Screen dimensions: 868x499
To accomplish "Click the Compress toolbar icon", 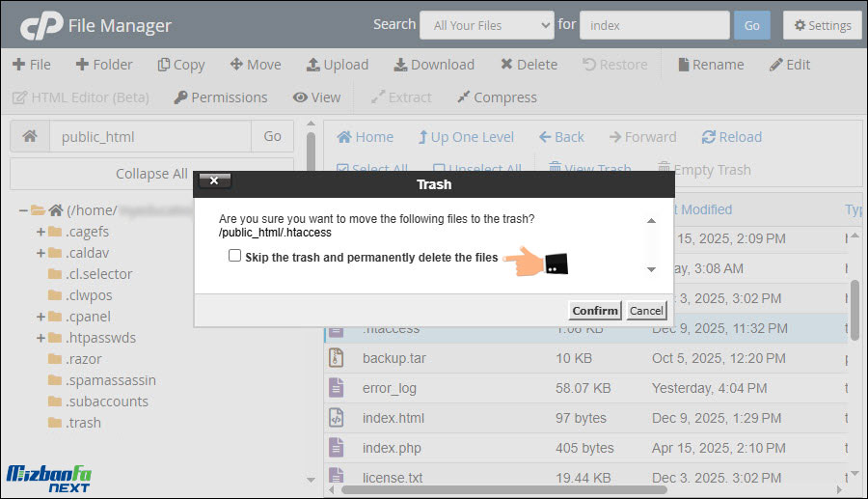I will tap(464, 97).
